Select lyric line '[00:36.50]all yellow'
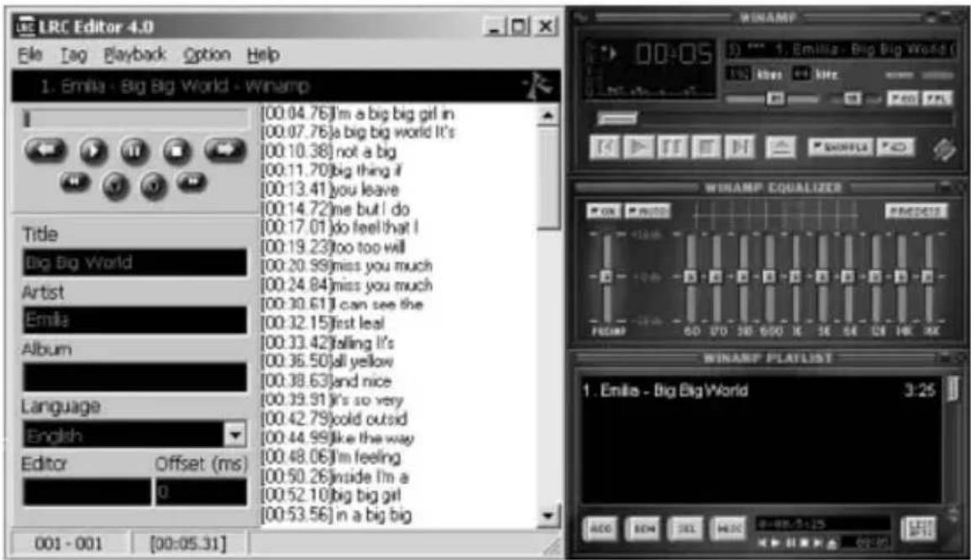The width and height of the screenshot is (971, 560). coord(327,361)
